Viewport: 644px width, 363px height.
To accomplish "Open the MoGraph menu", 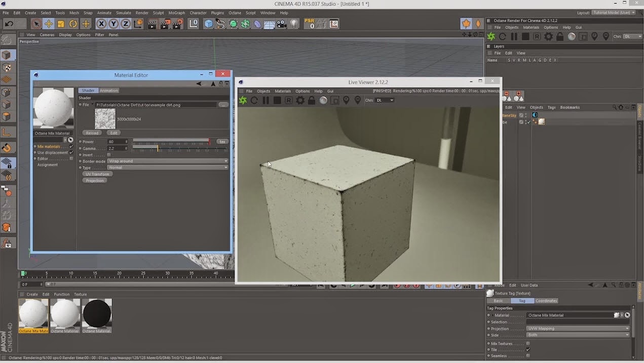I will pyautogui.click(x=177, y=13).
